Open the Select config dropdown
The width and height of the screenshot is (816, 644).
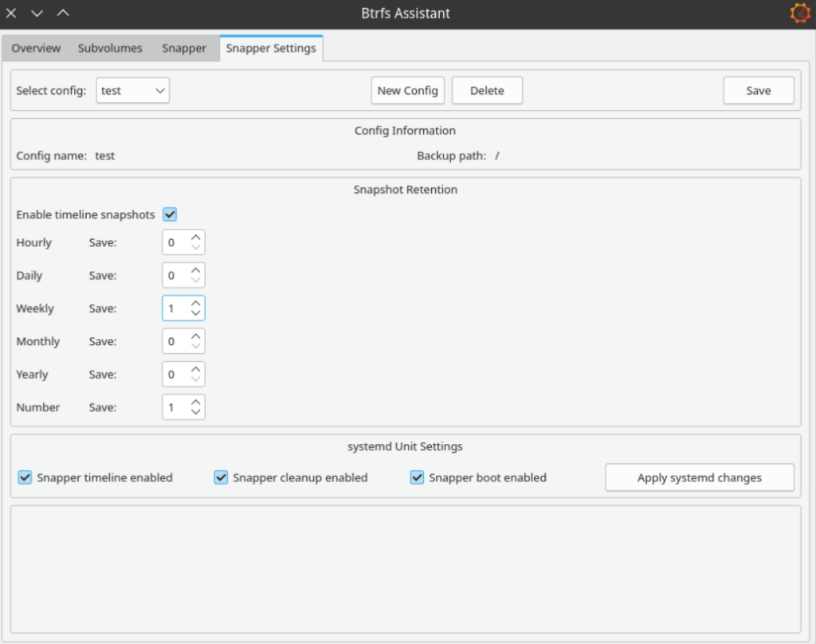tap(133, 91)
